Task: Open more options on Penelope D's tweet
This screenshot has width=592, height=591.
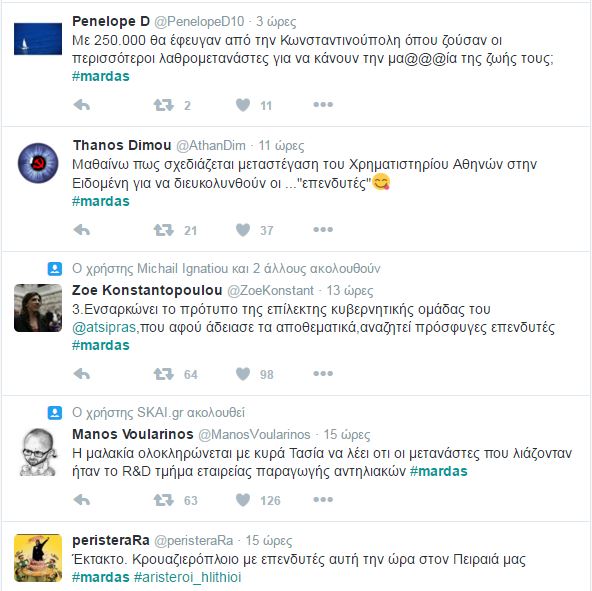Action: click(x=323, y=104)
